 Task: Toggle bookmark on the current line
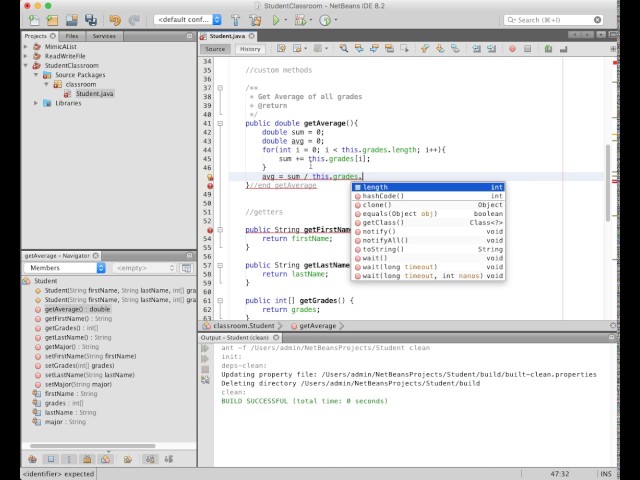click(456, 49)
